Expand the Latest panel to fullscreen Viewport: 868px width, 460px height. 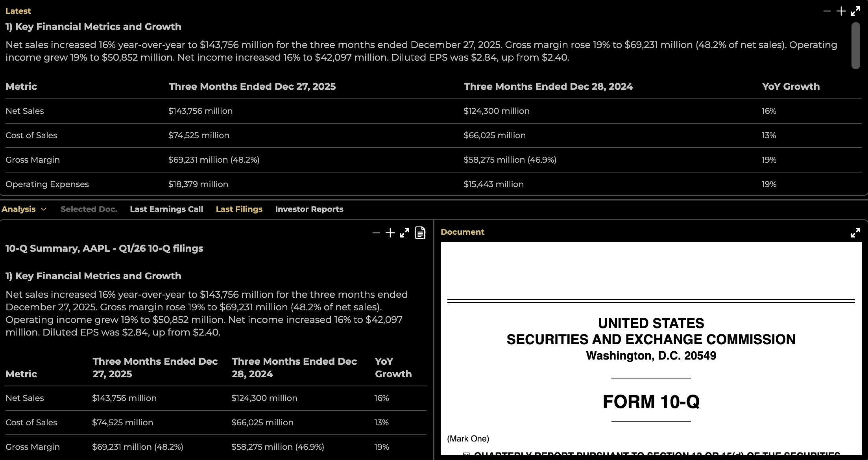pyautogui.click(x=855, y=11)
